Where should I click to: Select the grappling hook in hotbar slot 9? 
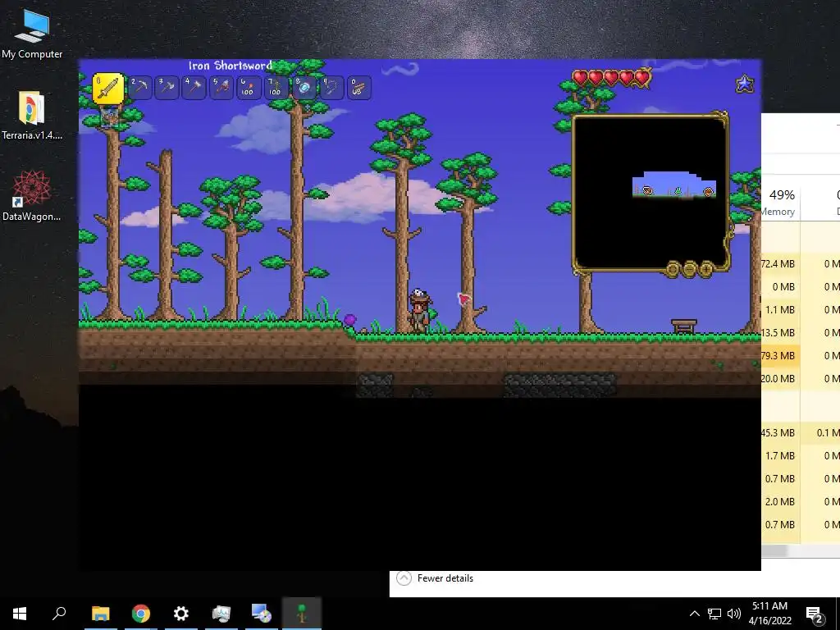click(x=331, y=87)
